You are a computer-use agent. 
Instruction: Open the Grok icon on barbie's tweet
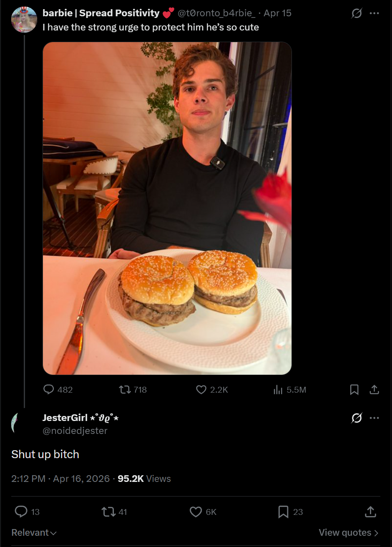click(x=357, y=13)
